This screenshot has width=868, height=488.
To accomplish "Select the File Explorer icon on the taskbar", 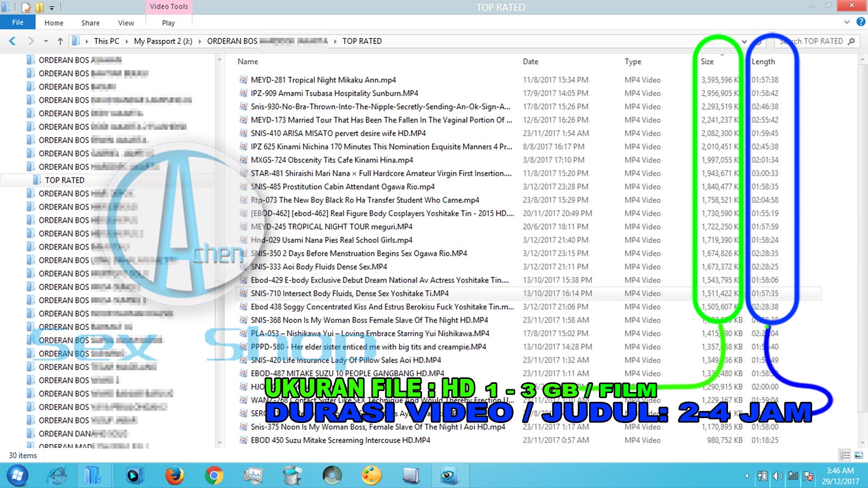I will click(x=93, y=476).
